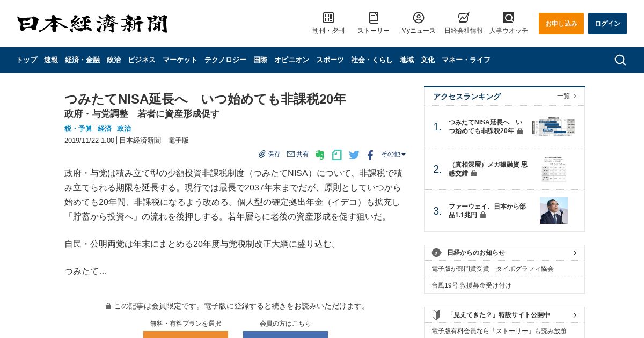Open the ストーリー book icon
The width and height of the screenshot is (644, 338).
374,18
